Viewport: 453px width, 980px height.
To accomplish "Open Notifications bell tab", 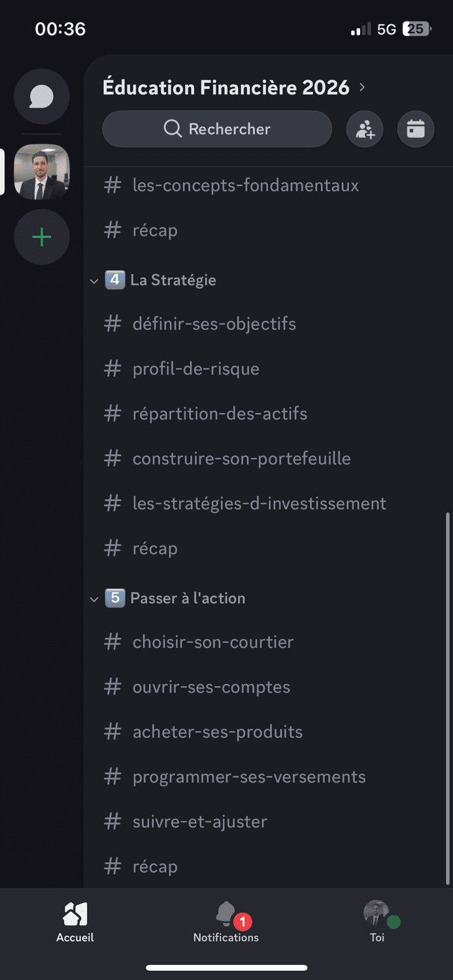I will pos(226,921).
